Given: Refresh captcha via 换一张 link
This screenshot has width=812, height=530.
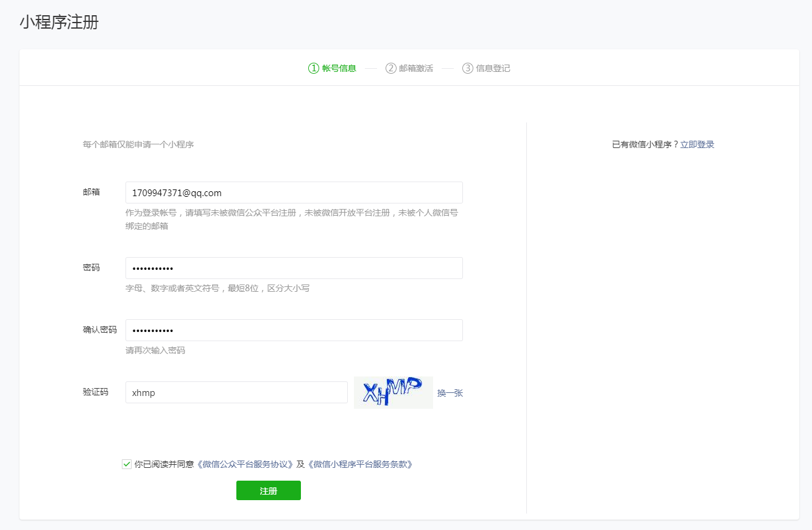Looking at the screenshot, I should click(450, 393).
